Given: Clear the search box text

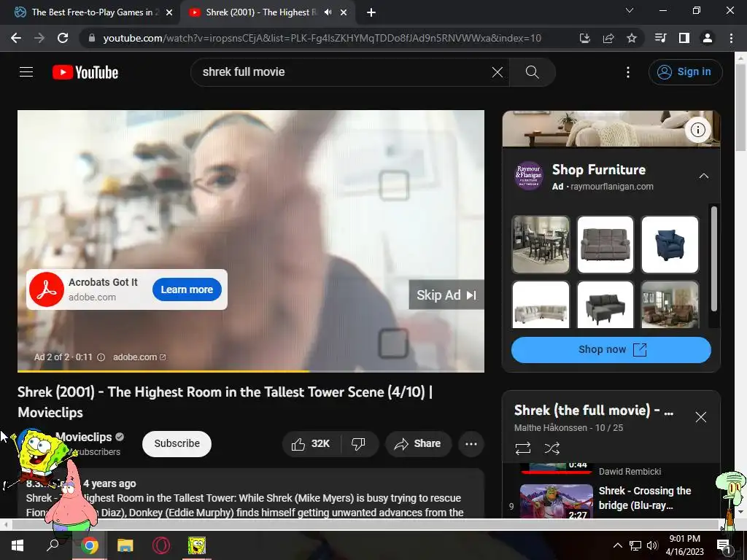Looking at the screenshot, I should (x=498, y=72).
